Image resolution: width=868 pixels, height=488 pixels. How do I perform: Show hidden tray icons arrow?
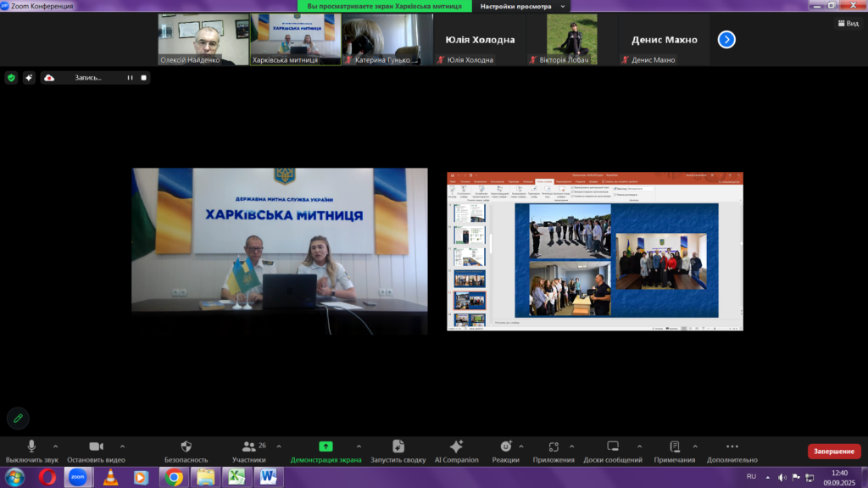(767, 477)
